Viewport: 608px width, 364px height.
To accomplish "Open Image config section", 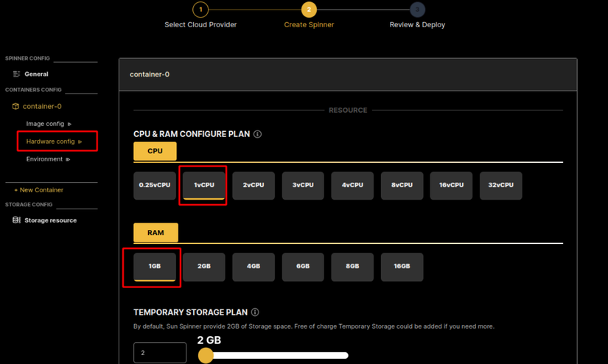I will [45, 124].
